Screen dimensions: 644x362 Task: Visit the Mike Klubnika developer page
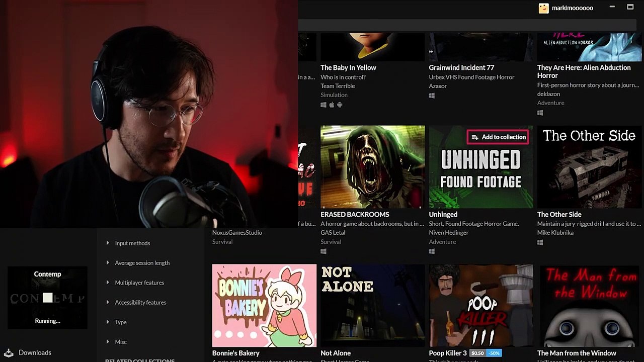(x=555, y=233)
